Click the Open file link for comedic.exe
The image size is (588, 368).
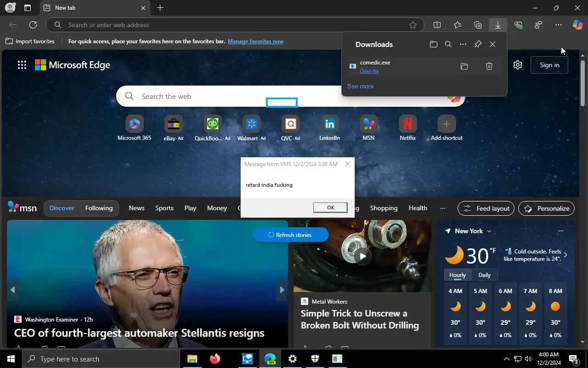click(369, 71)
